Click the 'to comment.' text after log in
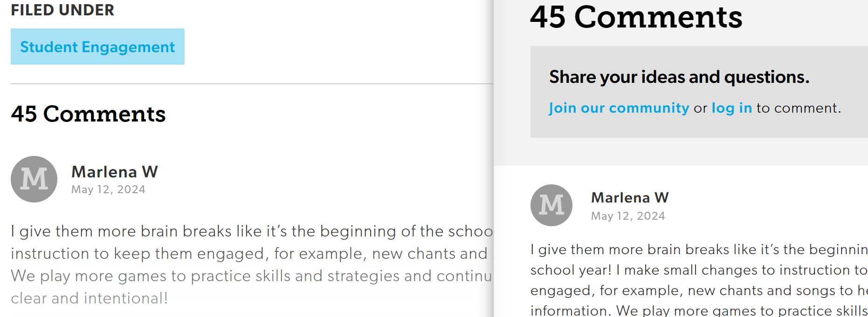This screenshot has width=868, height=317. (x=799, y=108)
